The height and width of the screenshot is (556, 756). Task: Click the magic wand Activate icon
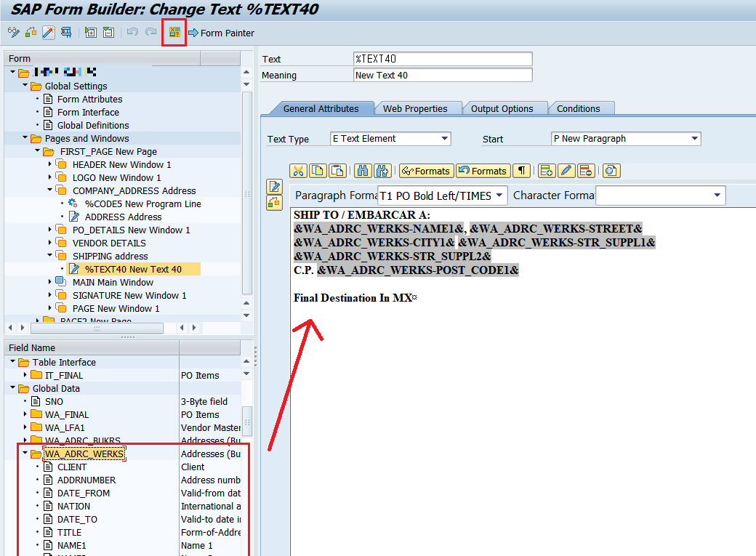click(48, 32)
